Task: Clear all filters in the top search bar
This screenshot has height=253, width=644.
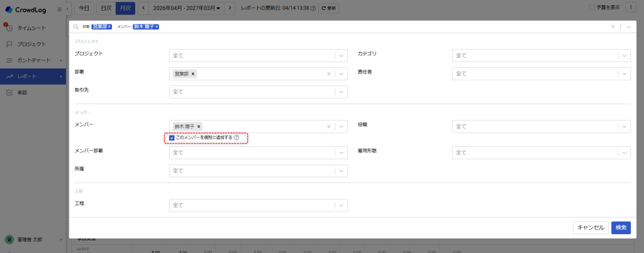Action: point(613,27)
